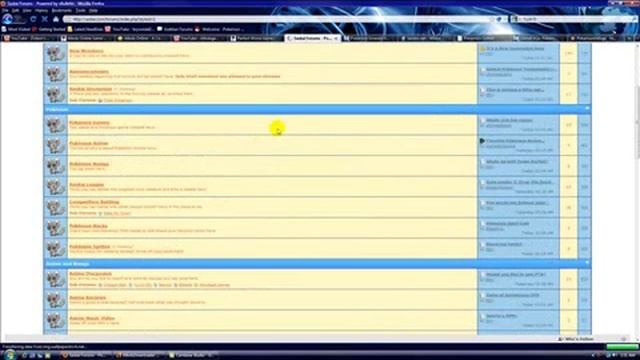
Task: Click the forum status icon beside Pokemon Hacks
Action: 56,228
